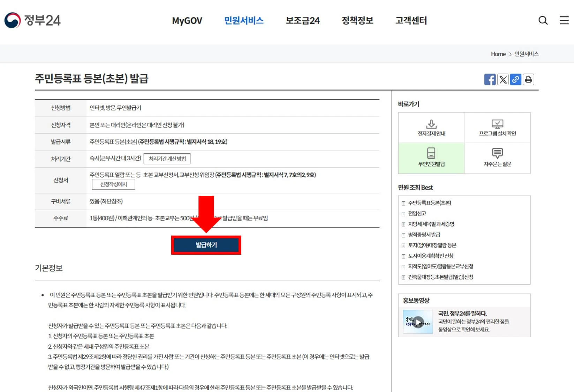The width and height of the screenshot is (574, 392).
Task: Open the search magnifier
Action: (x=543, y=21)
